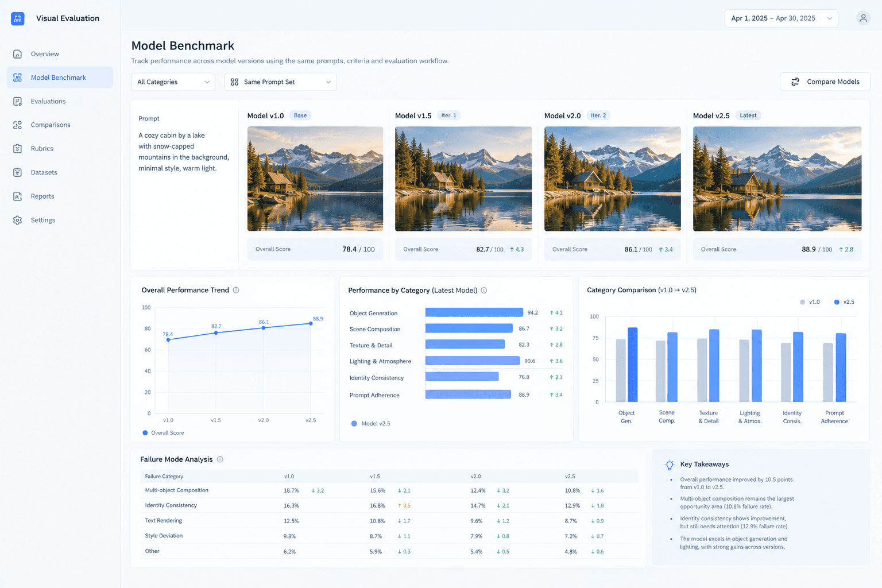
Task: Click the Identity Consistency bar 76.8
Action: [x=462, y=377]
